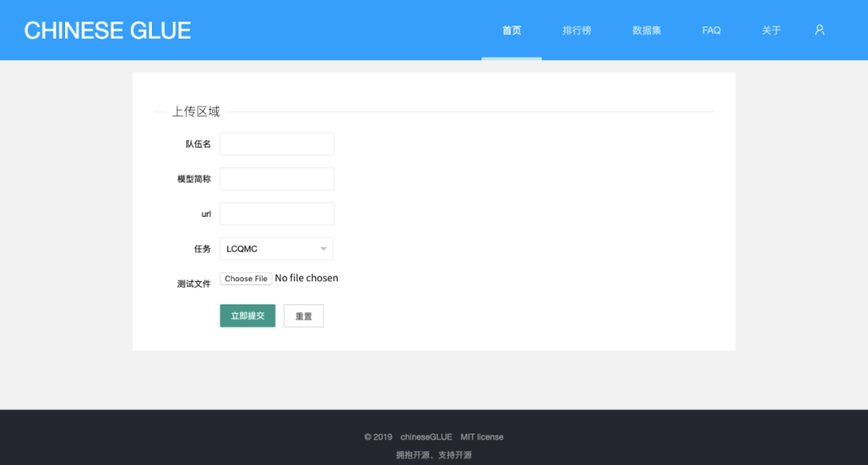This screenshot has width=868, height=465.
Task: Open the 数据集 menu item
Action: point(646,31)
